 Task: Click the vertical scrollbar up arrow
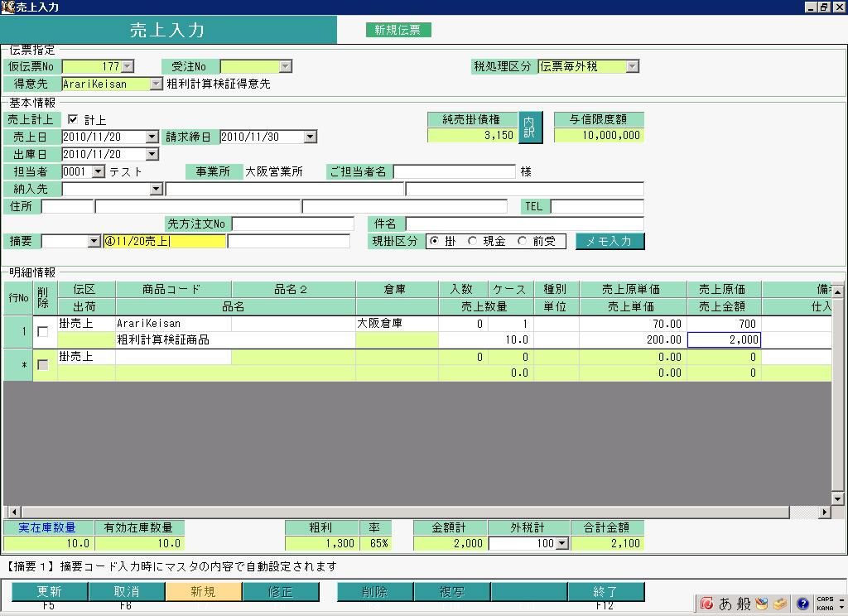[x=838, y=291]
